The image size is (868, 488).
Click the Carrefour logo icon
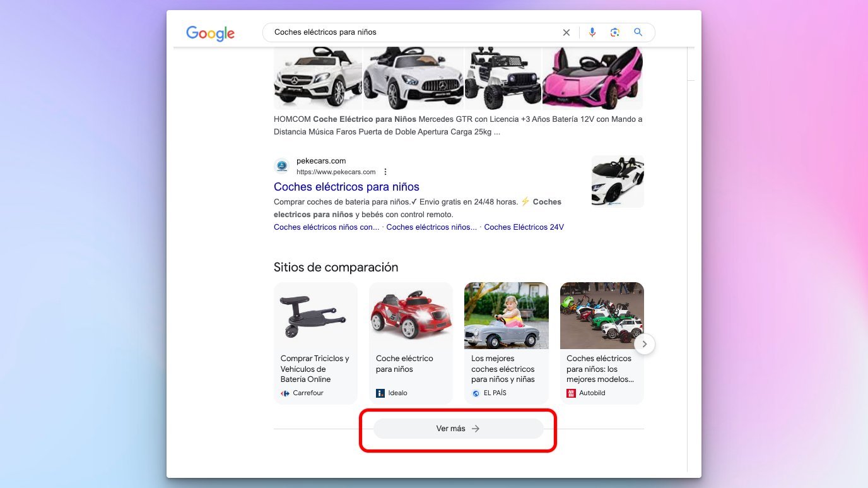tap(284, 393)
